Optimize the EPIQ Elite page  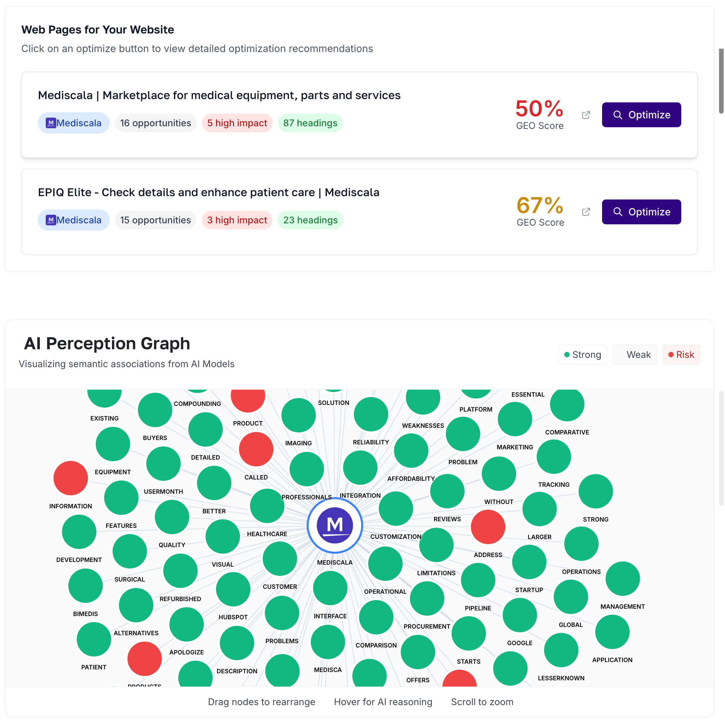pos(641,212)
